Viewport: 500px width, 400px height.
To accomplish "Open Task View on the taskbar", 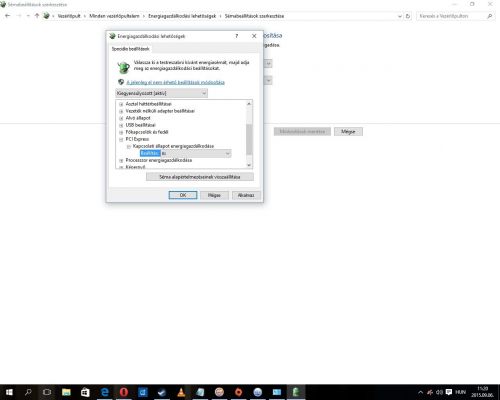I will (47, 392).
